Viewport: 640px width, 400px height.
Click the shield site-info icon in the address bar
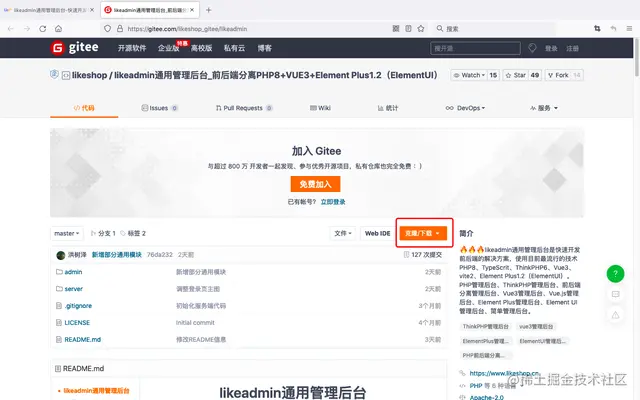(x=107, y=29)
